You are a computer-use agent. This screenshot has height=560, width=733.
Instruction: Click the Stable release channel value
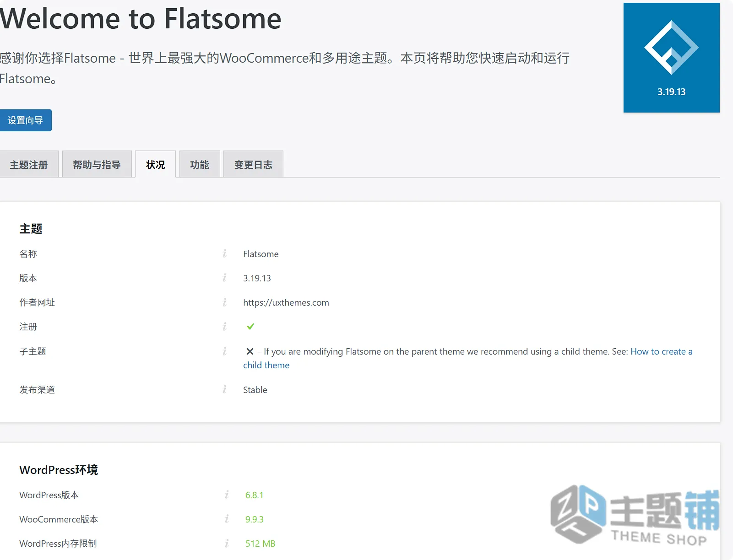255,390
